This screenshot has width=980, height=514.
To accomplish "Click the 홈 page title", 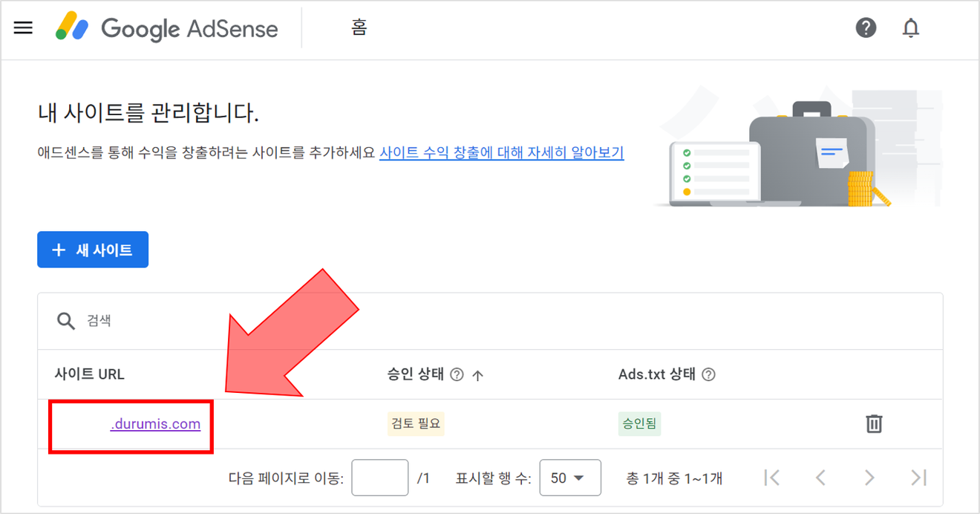I will point(359,28).
